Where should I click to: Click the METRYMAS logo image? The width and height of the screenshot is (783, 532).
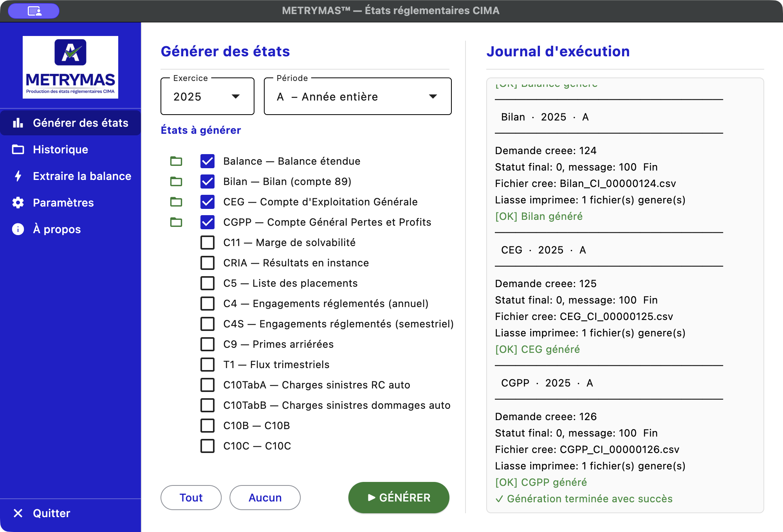(x=70, y=67)
